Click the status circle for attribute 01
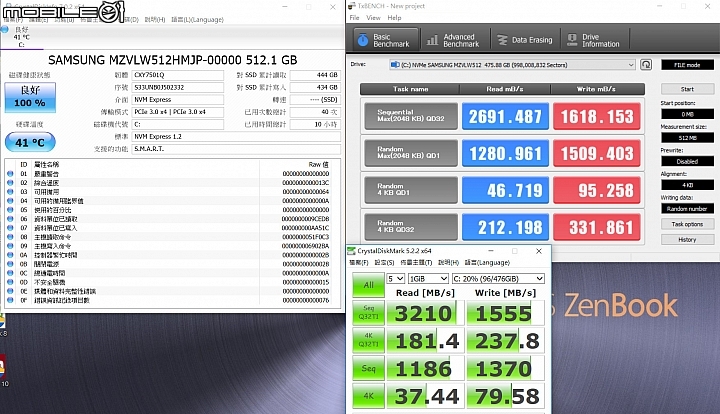This screenshot has height=414, width=720. click(x=10, y=174)
